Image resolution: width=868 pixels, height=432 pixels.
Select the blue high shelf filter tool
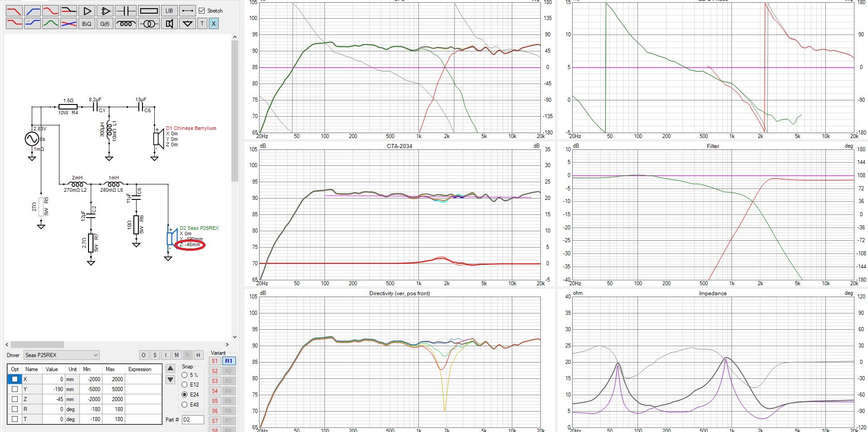(32, 23)
